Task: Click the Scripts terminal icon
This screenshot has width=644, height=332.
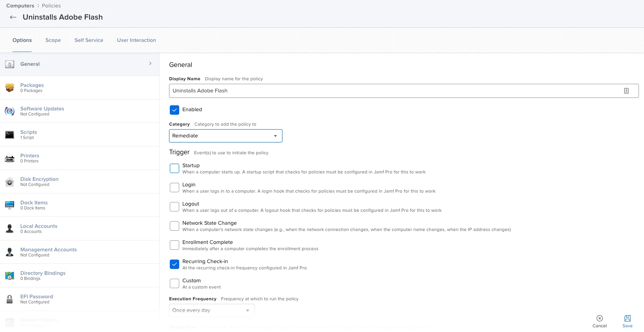Action: pyautogui.click(x=10, y=135)
